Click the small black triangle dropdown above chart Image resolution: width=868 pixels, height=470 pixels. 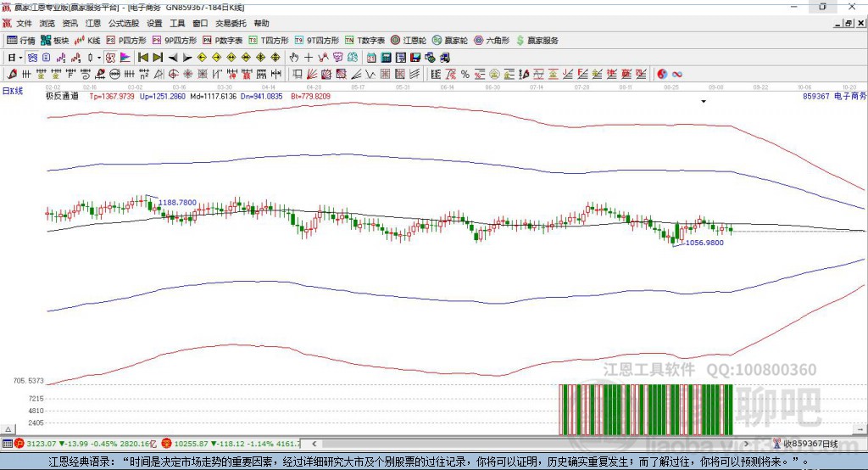point(704,102)
